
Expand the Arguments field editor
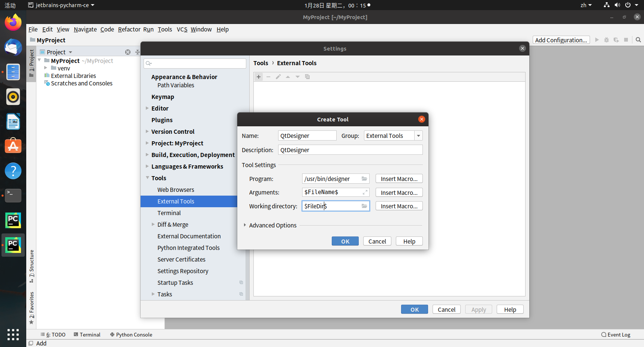[x=365, y=192]
